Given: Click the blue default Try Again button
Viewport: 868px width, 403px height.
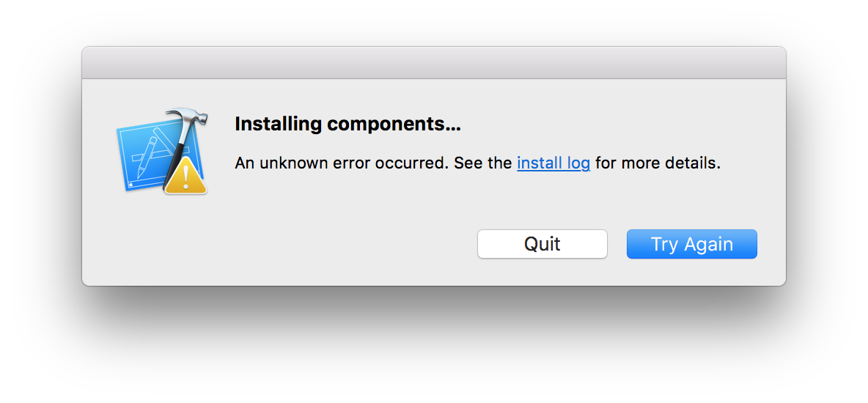Looking at the screenshot, I should coord(691,244).
